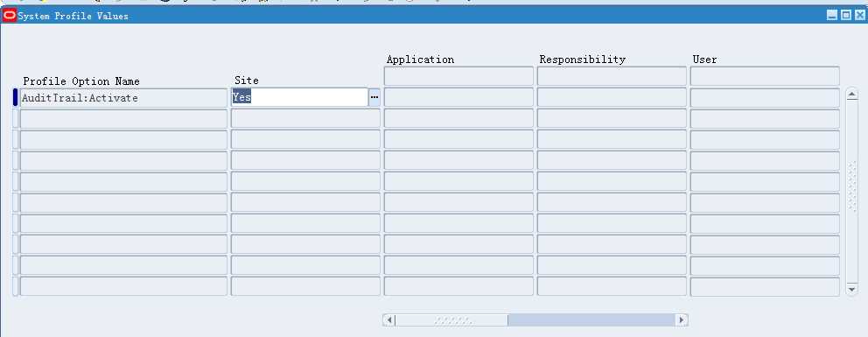Click Responsibility field in AuditTrail:Activate row
Screen dimensions: 868x337
tap(612, 97)
